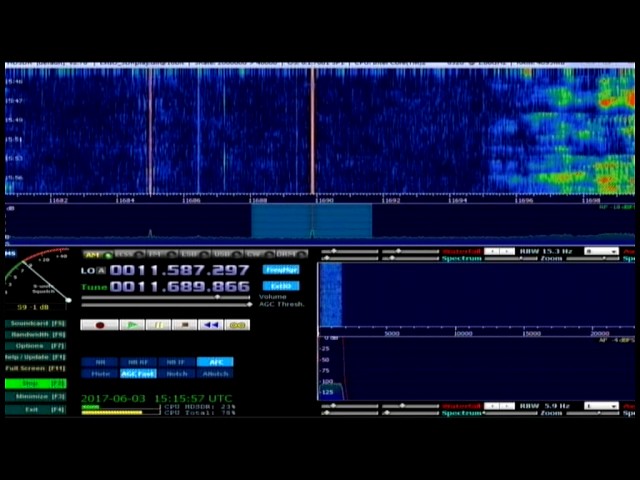The width and height of the screenshot is (640, 480).
Task: Click the Minimize [F3] button
Action: (x=36, y=397)
